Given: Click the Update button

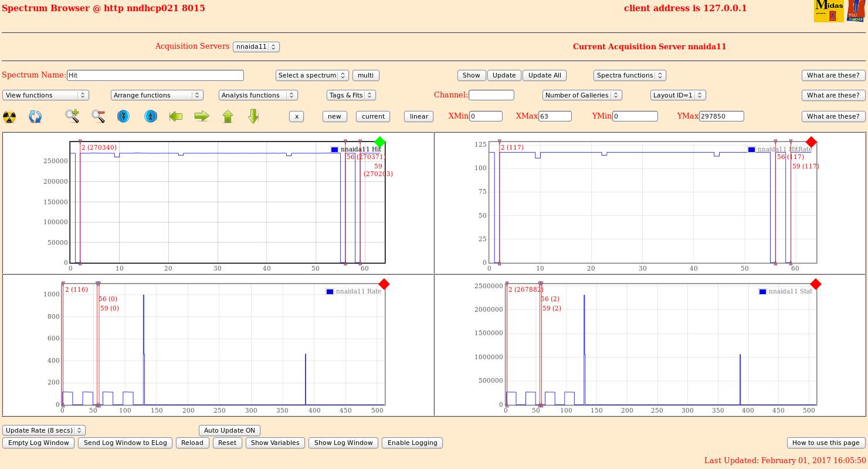Looking at the screenshot, I should click(504, 75).
